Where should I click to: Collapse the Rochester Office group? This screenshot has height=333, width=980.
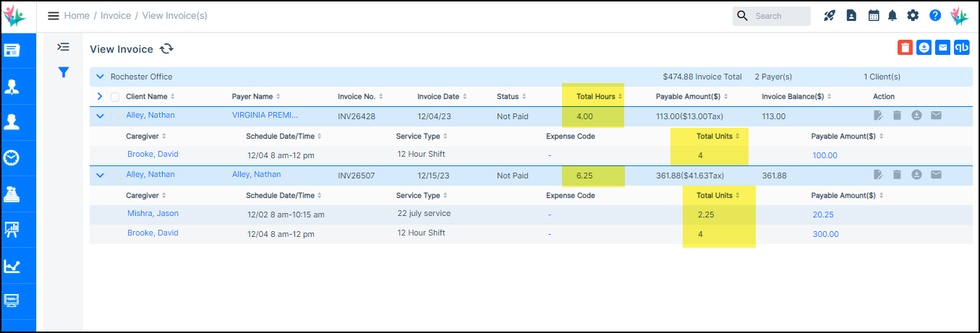(x=101, y=77)
